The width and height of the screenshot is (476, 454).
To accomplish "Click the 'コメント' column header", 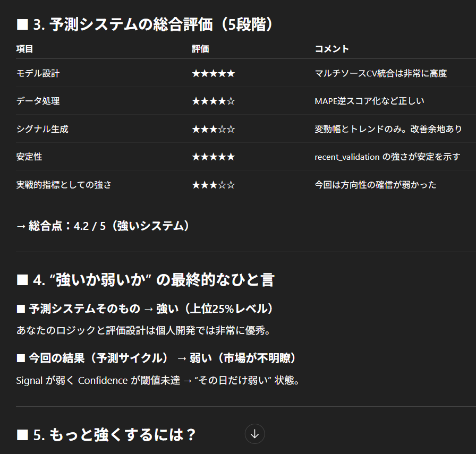I will coord(332,49).
